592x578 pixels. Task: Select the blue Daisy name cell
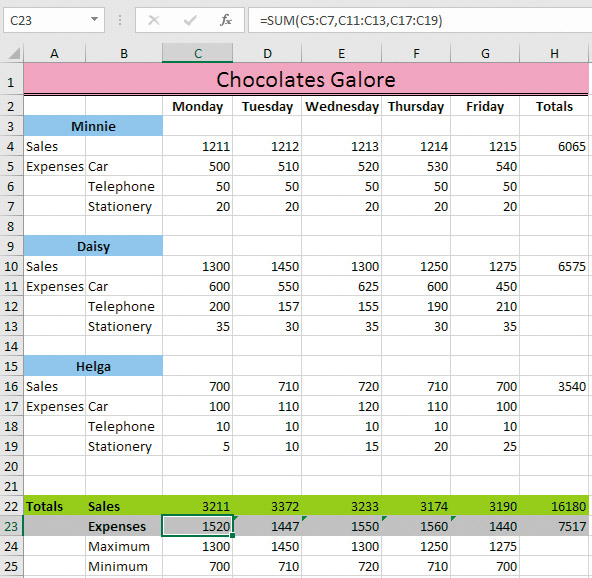[93, 246]
